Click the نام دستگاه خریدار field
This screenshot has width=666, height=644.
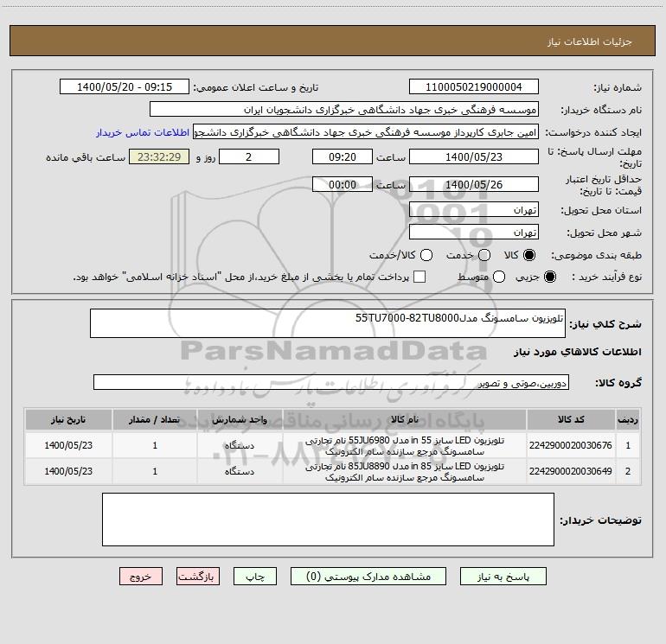(x=344, y=110)
